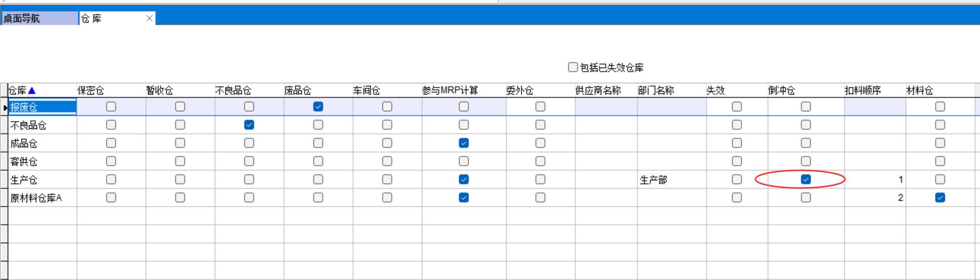This screenshot has height=280, width=980.
Task: Switch to the 桌面导航 tab
Action: 39,19
